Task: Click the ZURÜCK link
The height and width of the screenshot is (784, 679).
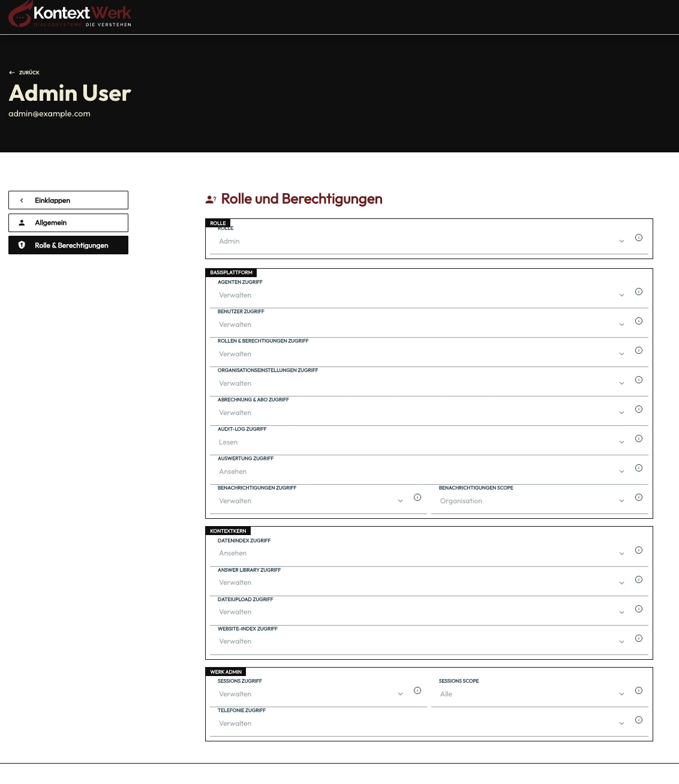Action: point(28,72)
